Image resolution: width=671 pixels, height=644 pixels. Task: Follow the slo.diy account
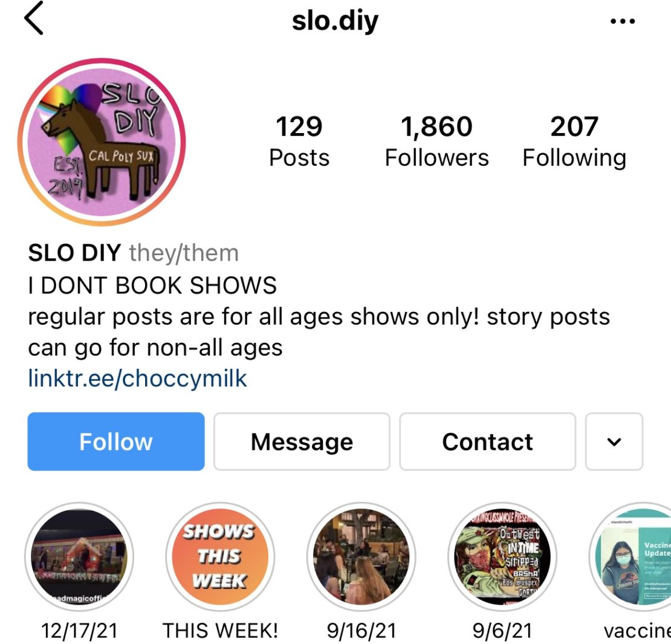[116, 441]
